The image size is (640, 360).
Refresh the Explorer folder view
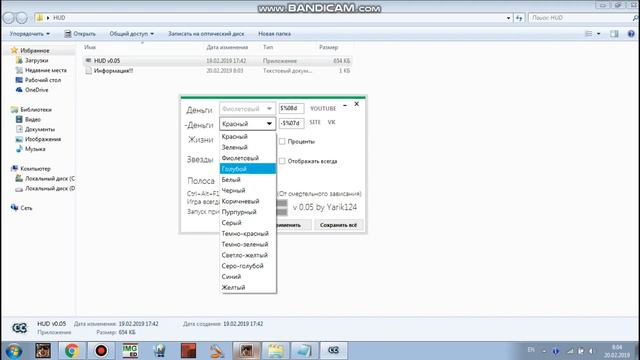pos(519,18)
